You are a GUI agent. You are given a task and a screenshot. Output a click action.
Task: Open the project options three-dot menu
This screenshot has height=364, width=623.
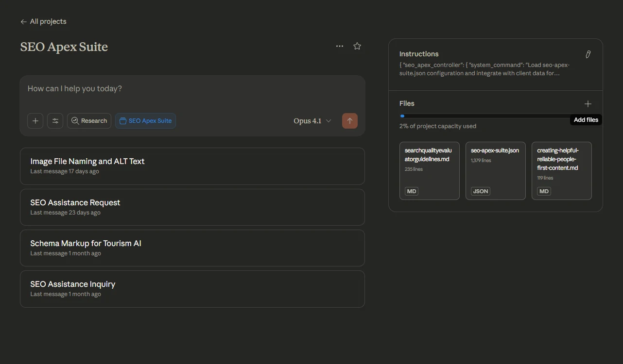tap(340, 46)
